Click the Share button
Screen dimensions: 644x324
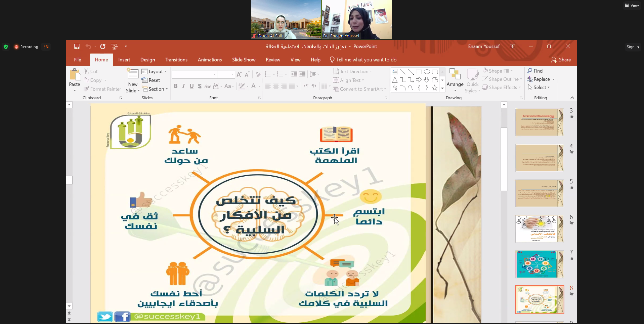click(561, 60)
